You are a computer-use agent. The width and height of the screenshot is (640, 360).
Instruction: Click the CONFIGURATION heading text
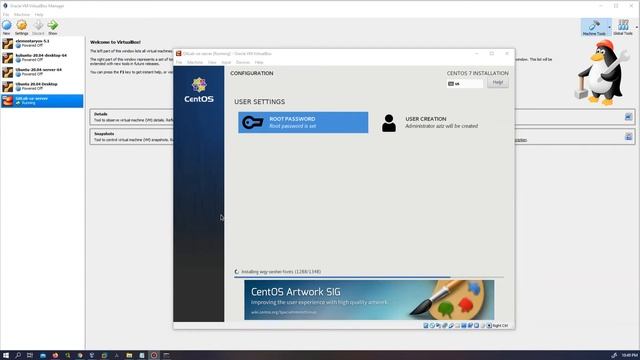[x=252, y=73]
